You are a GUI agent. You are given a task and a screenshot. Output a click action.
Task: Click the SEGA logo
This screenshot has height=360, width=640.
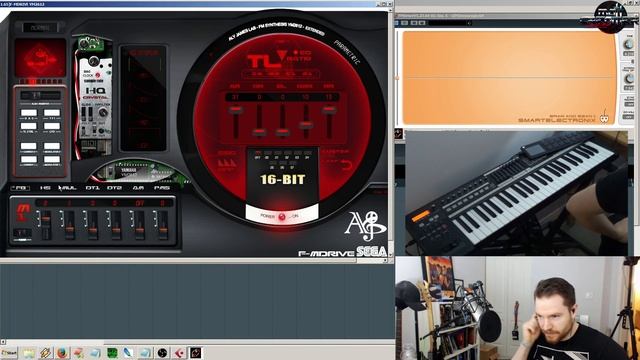(x=371, y=251)
